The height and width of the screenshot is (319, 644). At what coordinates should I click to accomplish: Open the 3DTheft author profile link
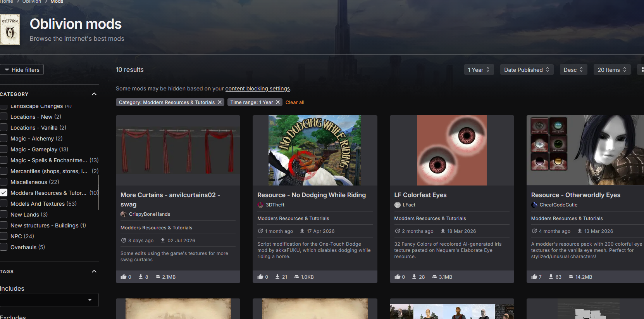tap(275, 205)
